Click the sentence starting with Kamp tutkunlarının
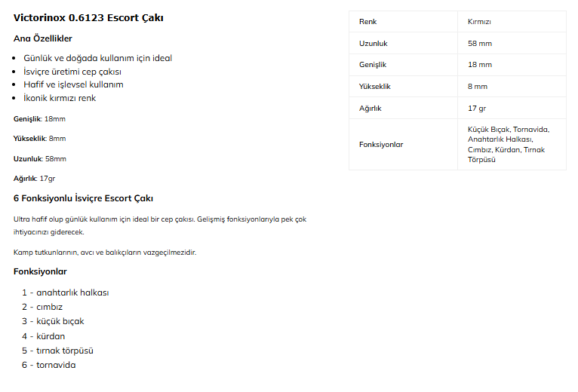 pos(105,252)
